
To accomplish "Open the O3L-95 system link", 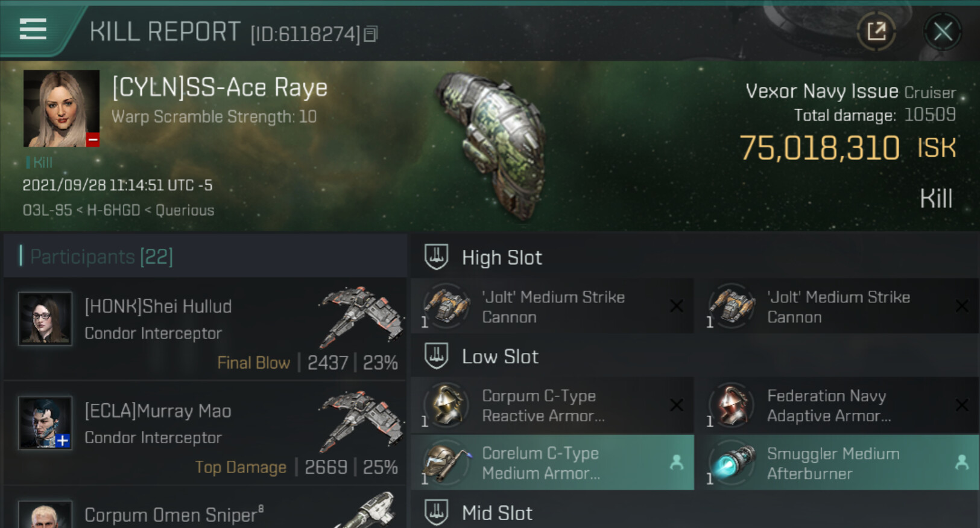I will pos(47,211).
